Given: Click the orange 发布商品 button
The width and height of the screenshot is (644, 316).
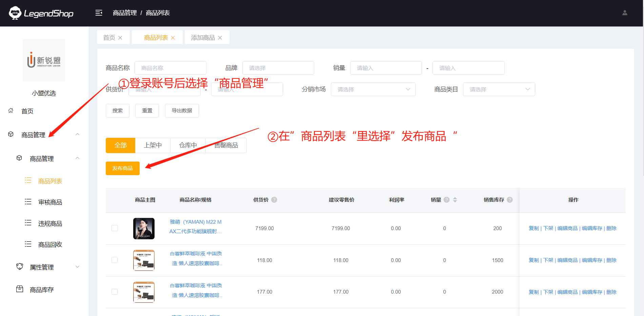Looking at the screenshot, I should click(x=122, y=168).
